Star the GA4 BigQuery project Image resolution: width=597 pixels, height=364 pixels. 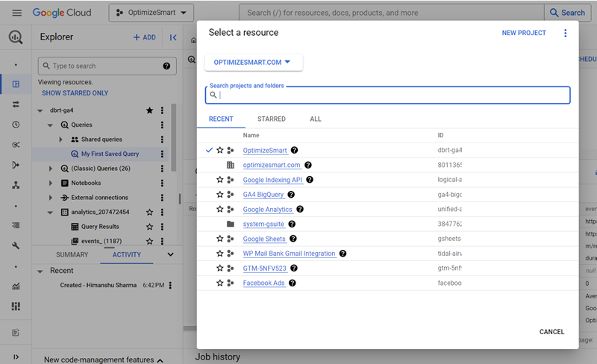coord(220,195)
